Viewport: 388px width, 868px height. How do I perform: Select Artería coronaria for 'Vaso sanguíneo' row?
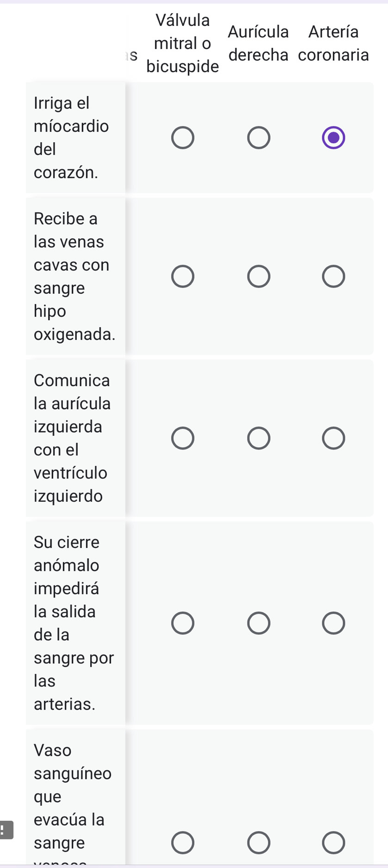[333, 843]
